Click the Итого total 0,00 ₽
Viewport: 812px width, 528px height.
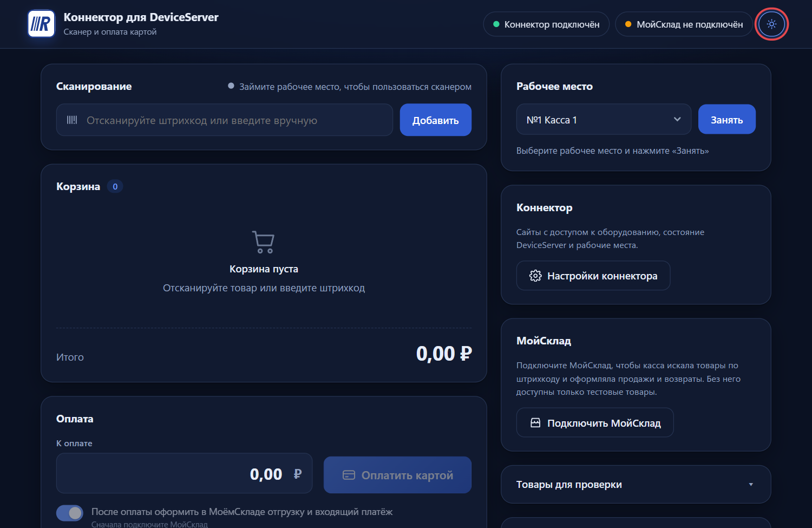click(x=444, y=354)
